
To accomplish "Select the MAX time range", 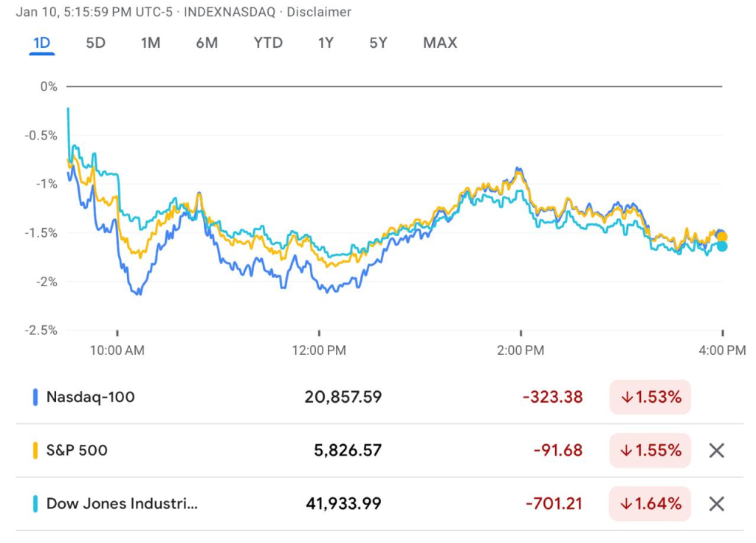I will tap(440, 43).
